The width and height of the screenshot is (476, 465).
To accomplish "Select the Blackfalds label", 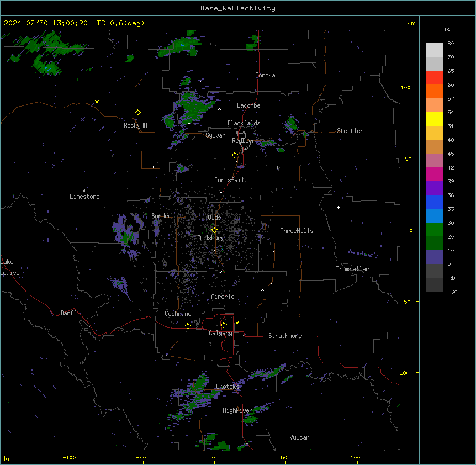I will [x=244, y=123].
